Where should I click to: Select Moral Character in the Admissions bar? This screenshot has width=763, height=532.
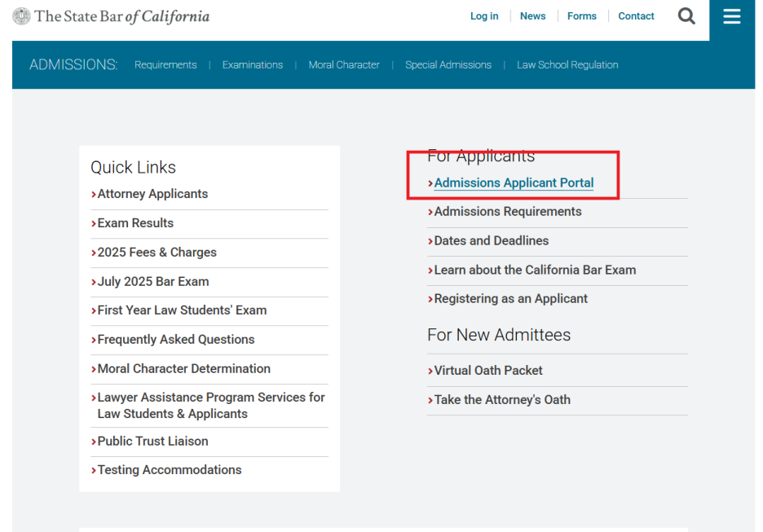344,64
